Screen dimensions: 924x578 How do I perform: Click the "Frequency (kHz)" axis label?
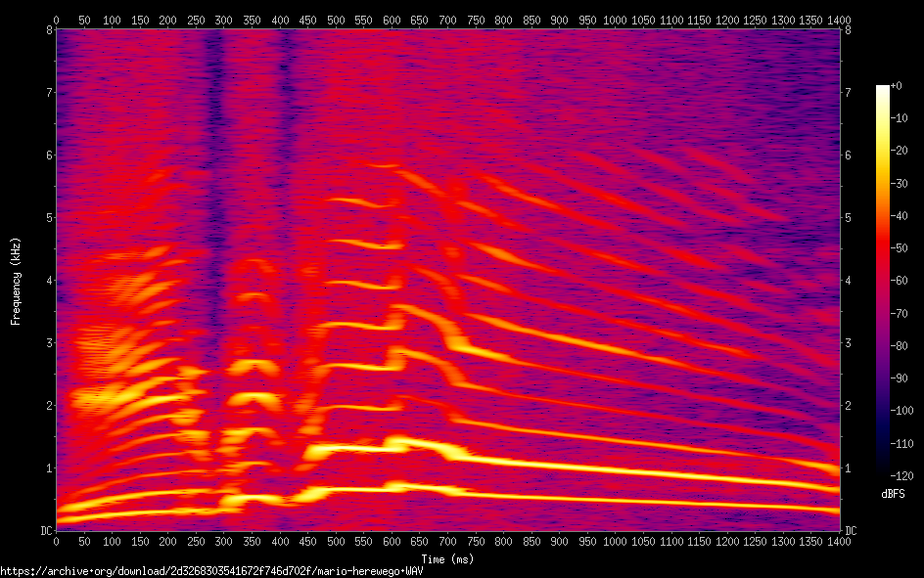[x=16, y=281]
